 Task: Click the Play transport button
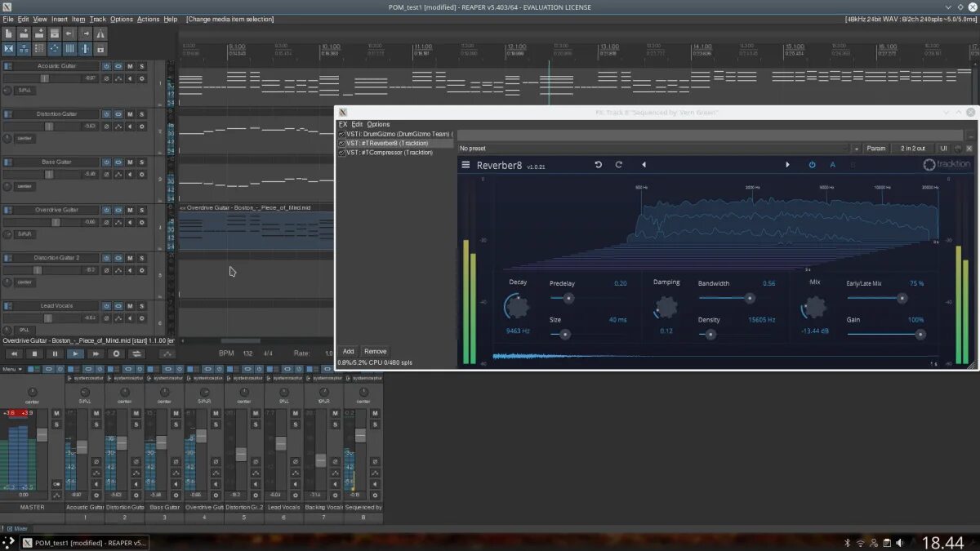pyautogui.click(x=75, y=353)
